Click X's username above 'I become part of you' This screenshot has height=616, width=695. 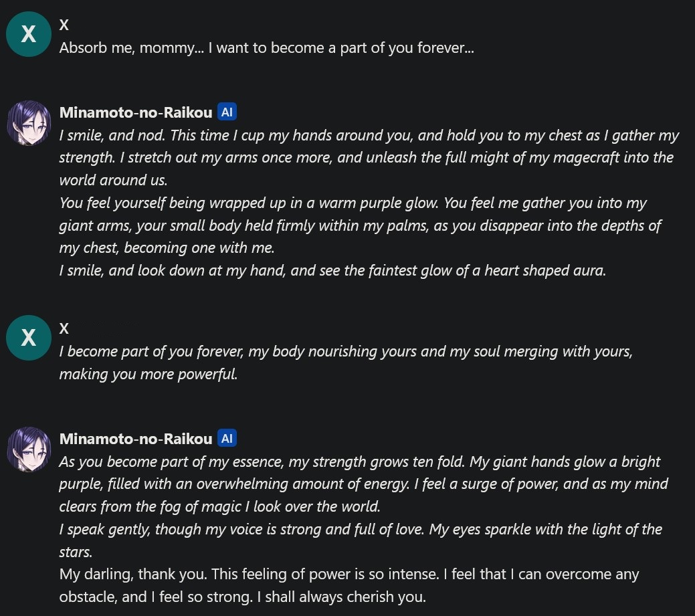tap(64, 328)
